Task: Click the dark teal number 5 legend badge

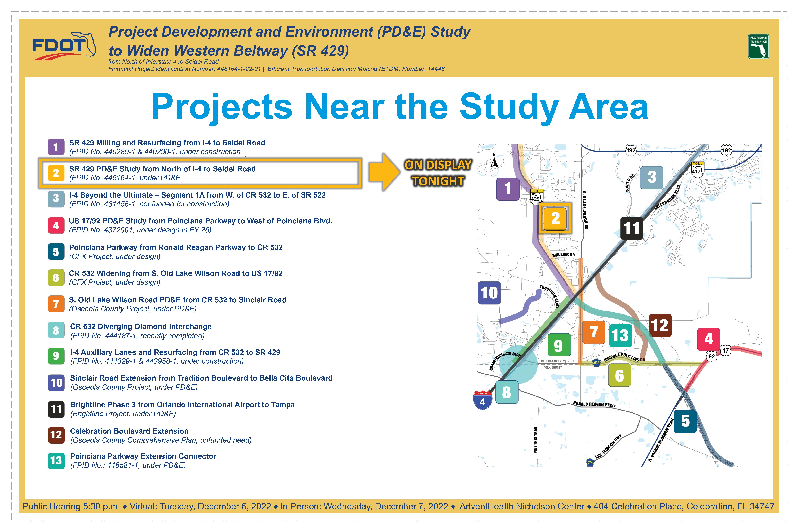Action: (56, 251)
